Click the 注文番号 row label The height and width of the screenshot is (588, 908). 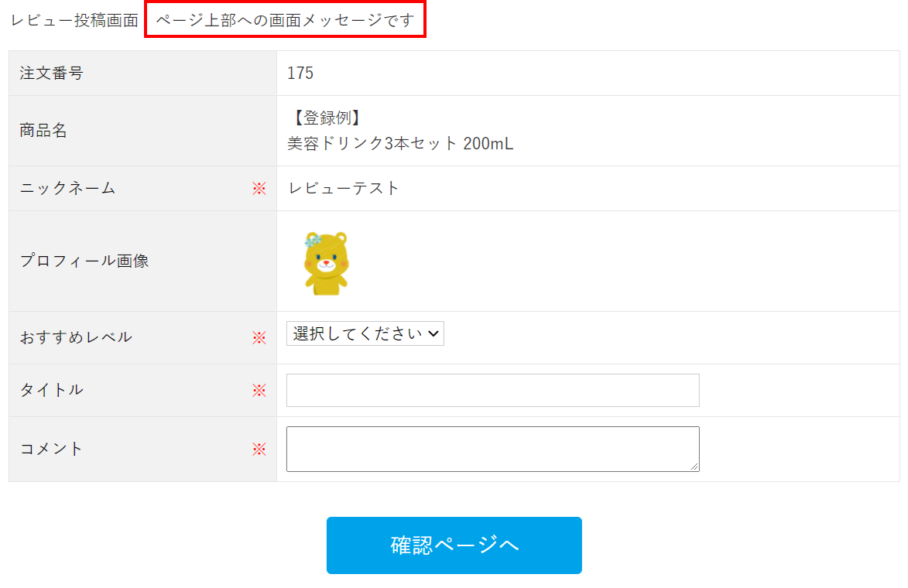(51, 73)
